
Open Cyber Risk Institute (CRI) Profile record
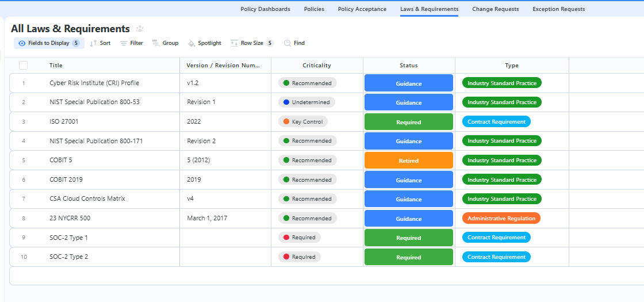coord(94,83)
